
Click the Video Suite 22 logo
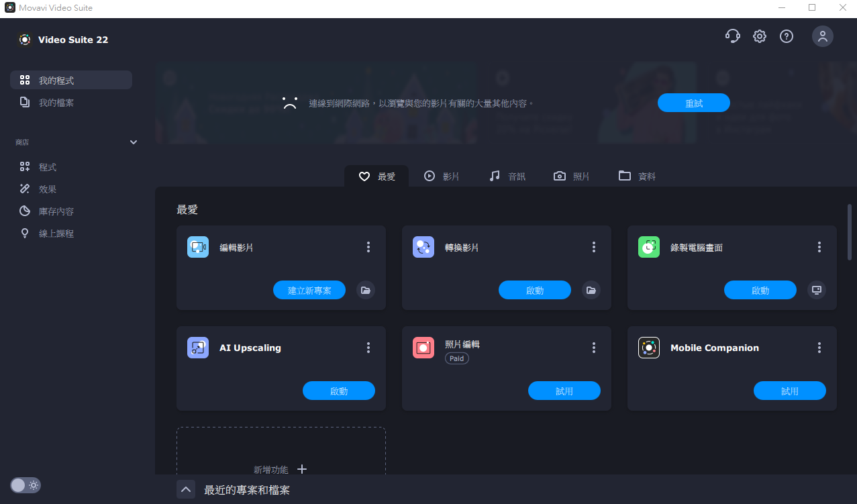pos(25,40)
